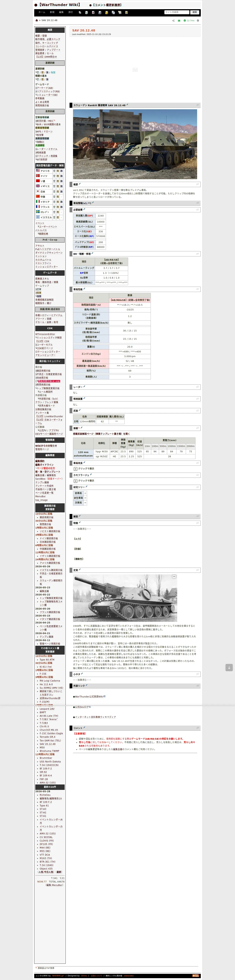Image resolution: width=235 pixels, height=980 pixels.
Task: Click the edit pencil next to BR・報酬・修理
Action: tap(92, 253)
